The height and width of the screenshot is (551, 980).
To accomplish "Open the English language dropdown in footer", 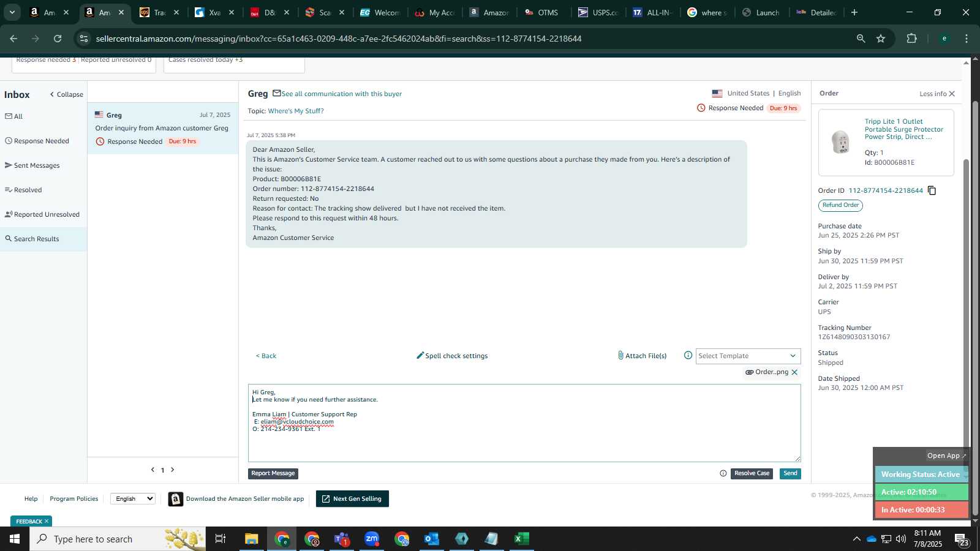I will 133,499.
